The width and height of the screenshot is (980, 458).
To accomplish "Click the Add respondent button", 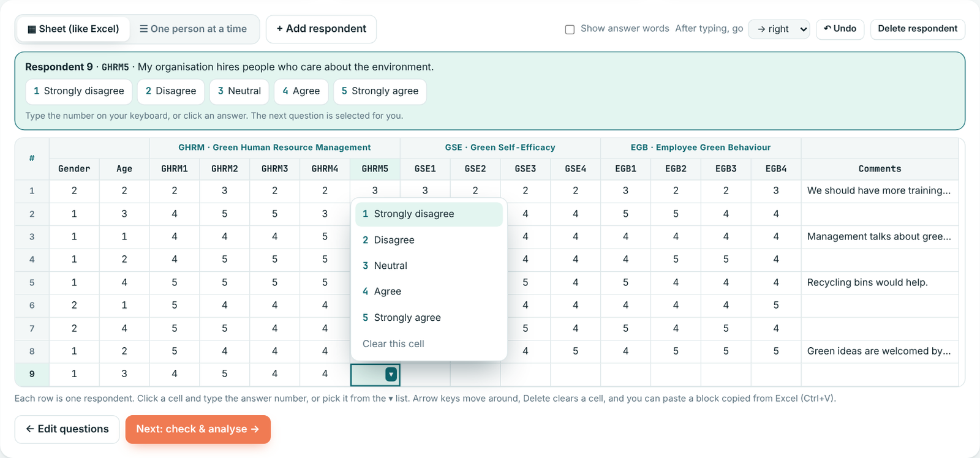I will pyautogui.click(x=321, y=29).
